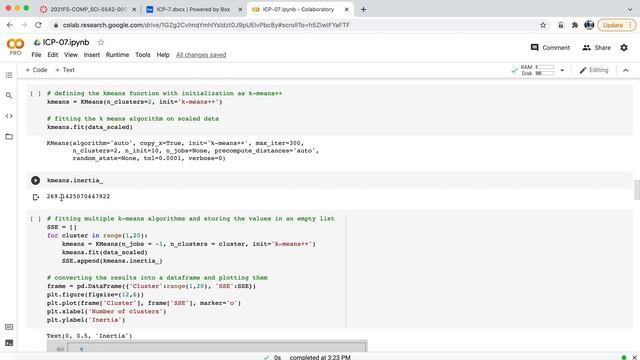Open the command palette icon at the bottom of the sidebar

(x=9, y=327)
